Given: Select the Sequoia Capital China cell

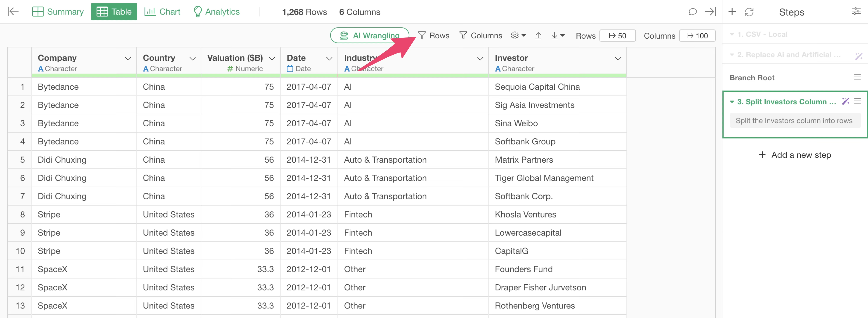Looking at the screenshot, I should pyautogui.click(x=557, y=87).
